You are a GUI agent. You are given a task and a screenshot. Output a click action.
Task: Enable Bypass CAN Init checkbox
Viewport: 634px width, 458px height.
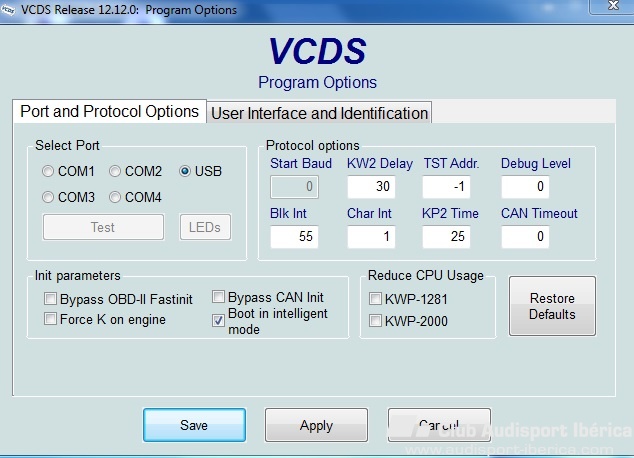point(218,297)
